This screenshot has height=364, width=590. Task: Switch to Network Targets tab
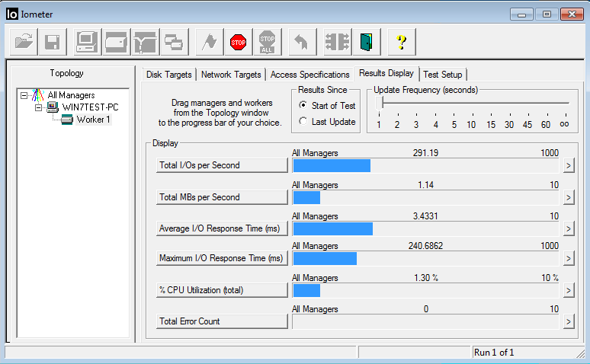click(231, 75)
